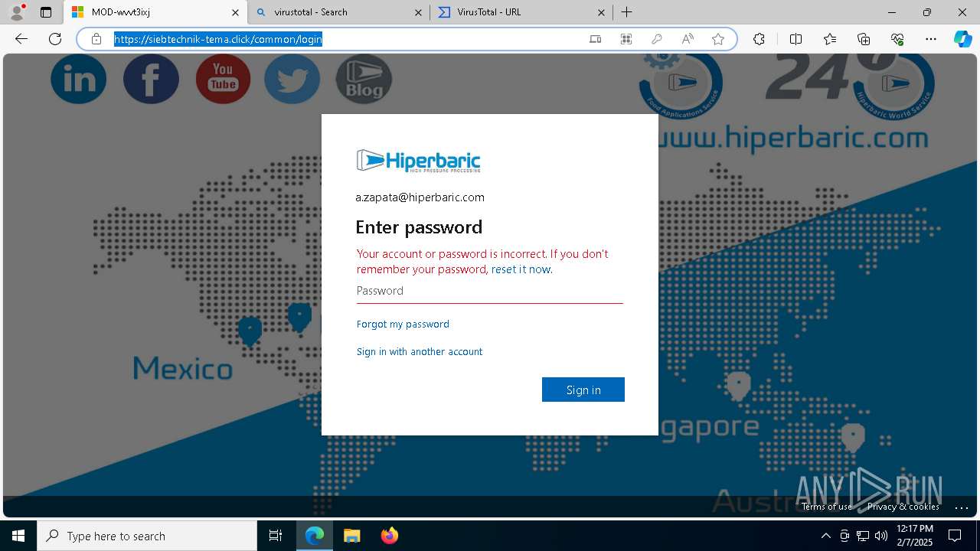Add this page to favorites star
980x551 pixels.
718,39
